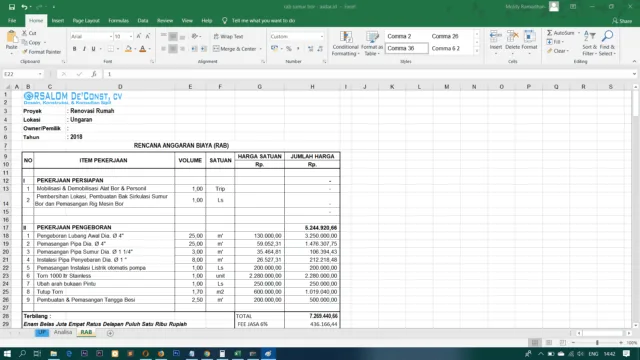
Task: Toggle align text left
Action: [163, 49]
